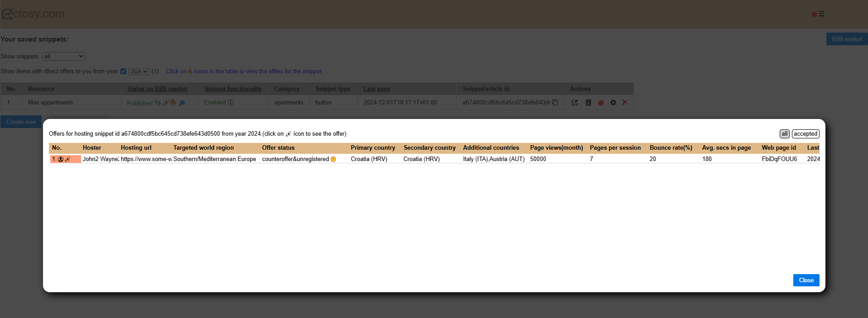Click the orange warning icon beside counteroffer&unregistered

coord(333,159)
